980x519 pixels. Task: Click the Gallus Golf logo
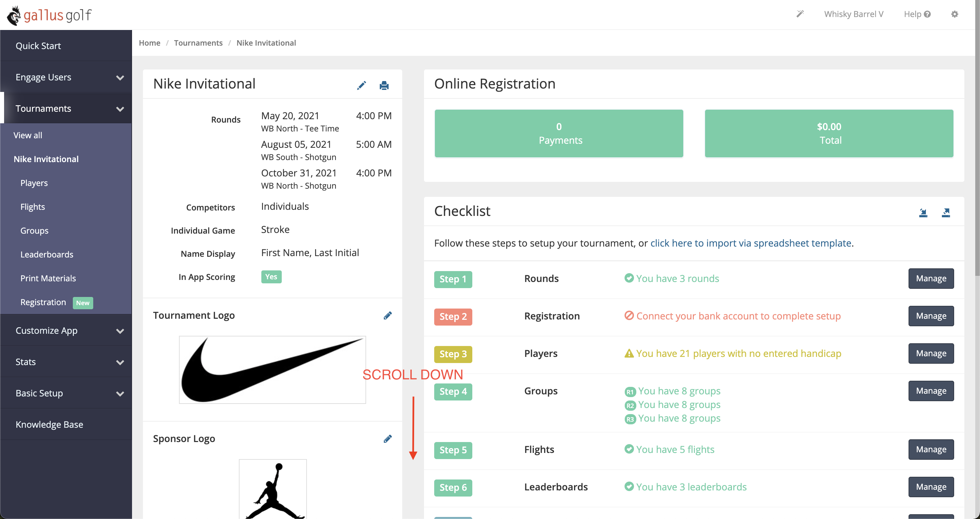point(49,15)
